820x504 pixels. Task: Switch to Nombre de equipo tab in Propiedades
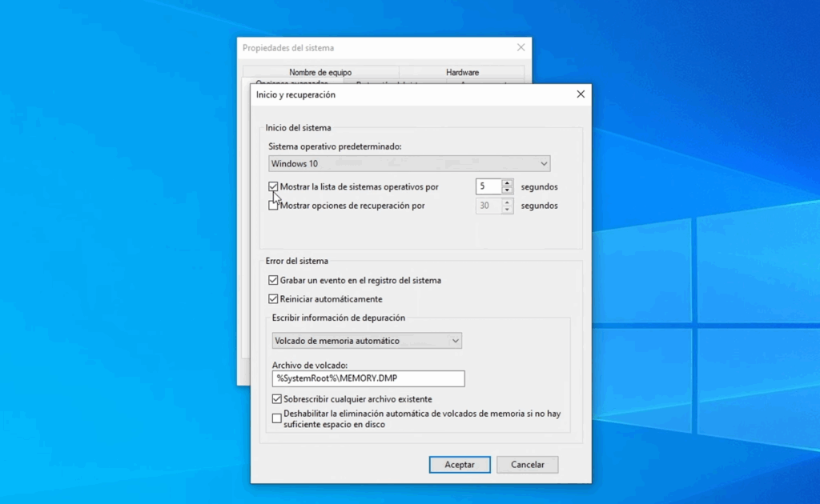click(320, 72)
